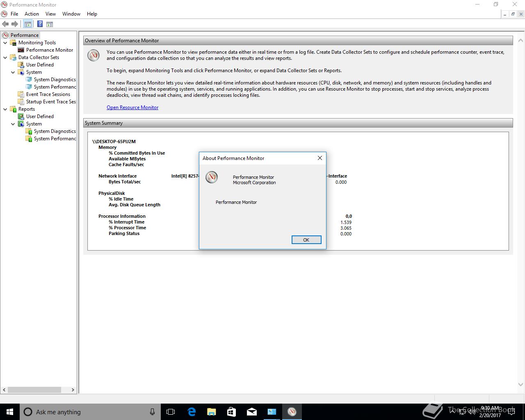Viewport: 525px width, 420px height.
Task: Toggle the Show/Hide Console Tree toolbar button
Action: click(27, 24)
